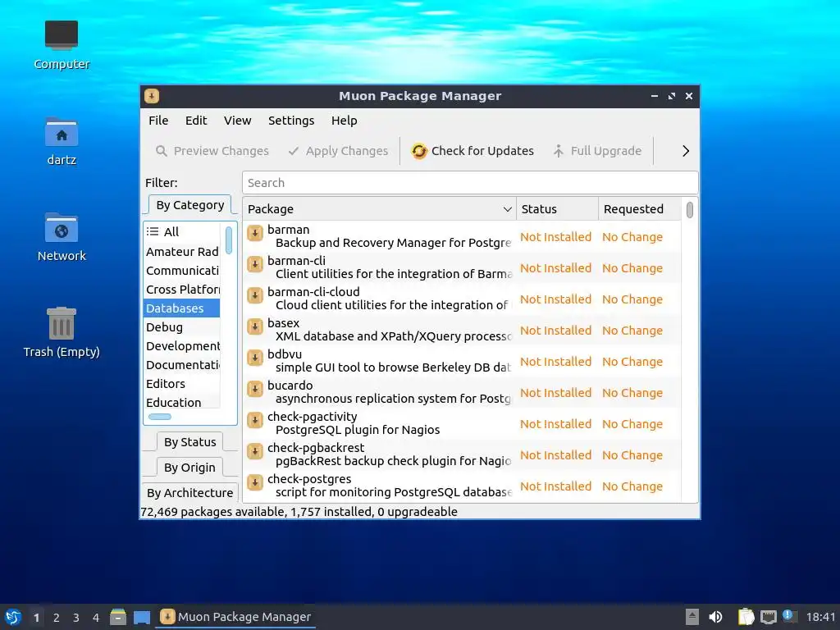Click the barman package icon
Screen dimensions: 840x630
click(255, 233)
